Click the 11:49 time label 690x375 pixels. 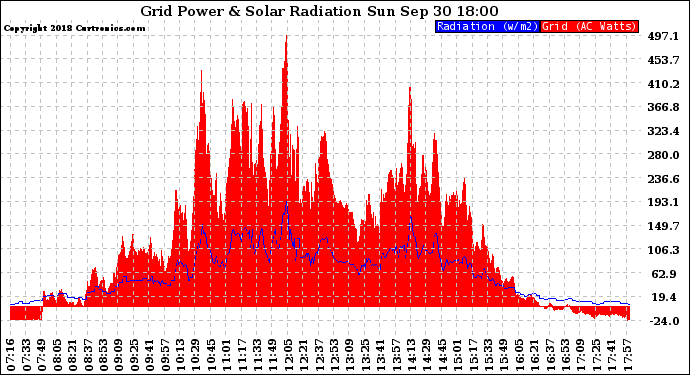pos(272,355)
